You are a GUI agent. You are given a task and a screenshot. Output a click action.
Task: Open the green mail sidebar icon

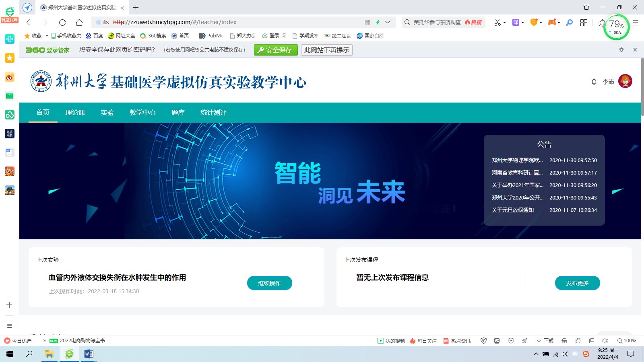pyautogui.click(x=10, y=96)
